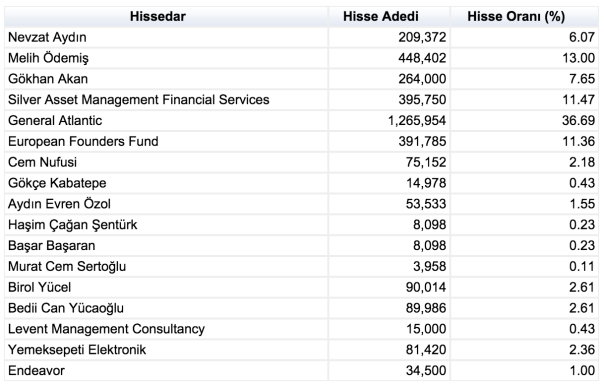Select the Haşim Çağan Şentürk cell

[x=166, y=225]
